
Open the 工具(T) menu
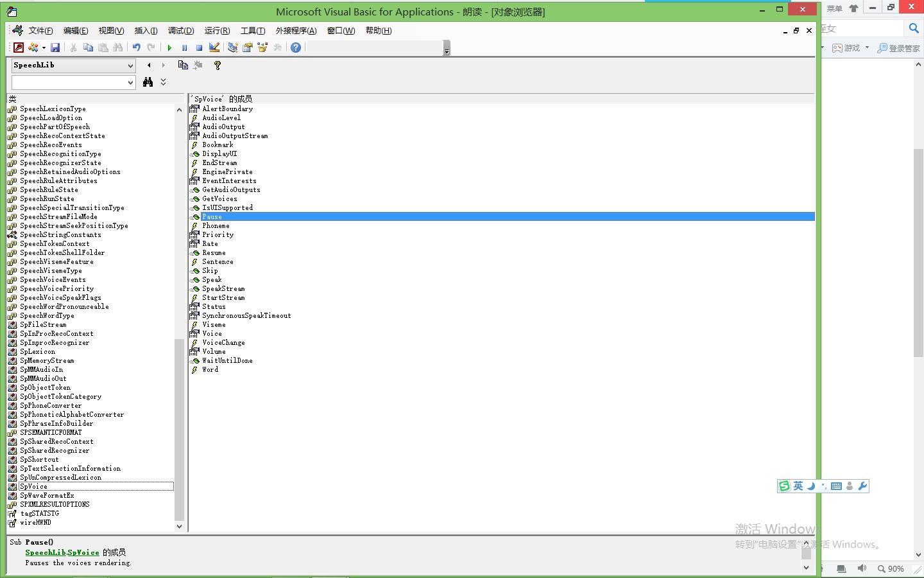253,31
